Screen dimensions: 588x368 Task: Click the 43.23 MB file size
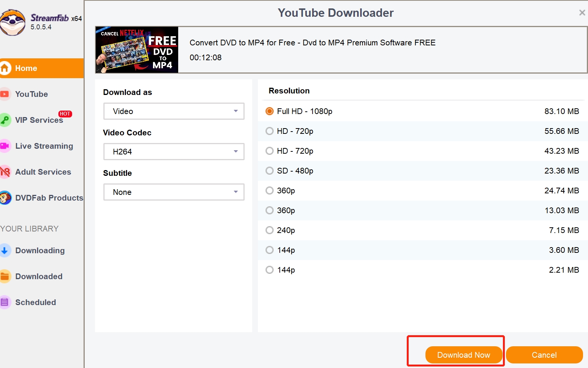pos(562,151)
